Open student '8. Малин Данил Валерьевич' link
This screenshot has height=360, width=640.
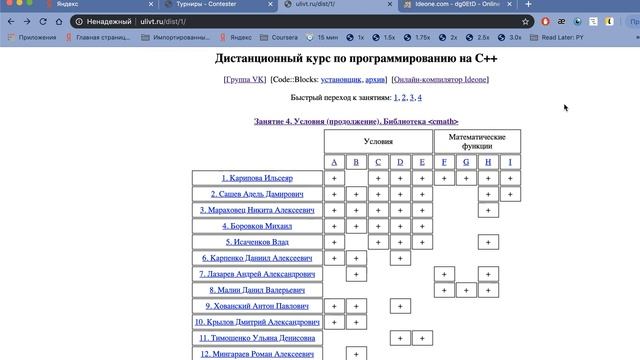[x=257, y=290]
